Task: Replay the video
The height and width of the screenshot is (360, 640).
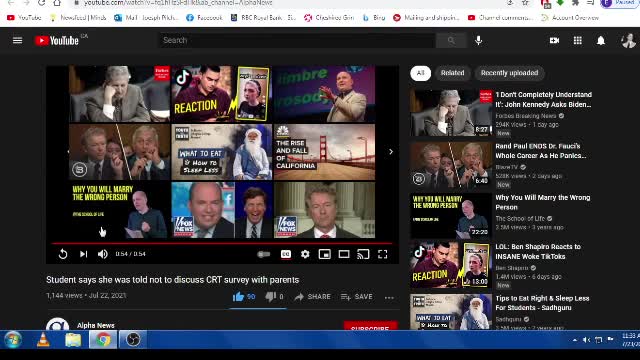Action: pyautogui.click(x=63, y=254)
